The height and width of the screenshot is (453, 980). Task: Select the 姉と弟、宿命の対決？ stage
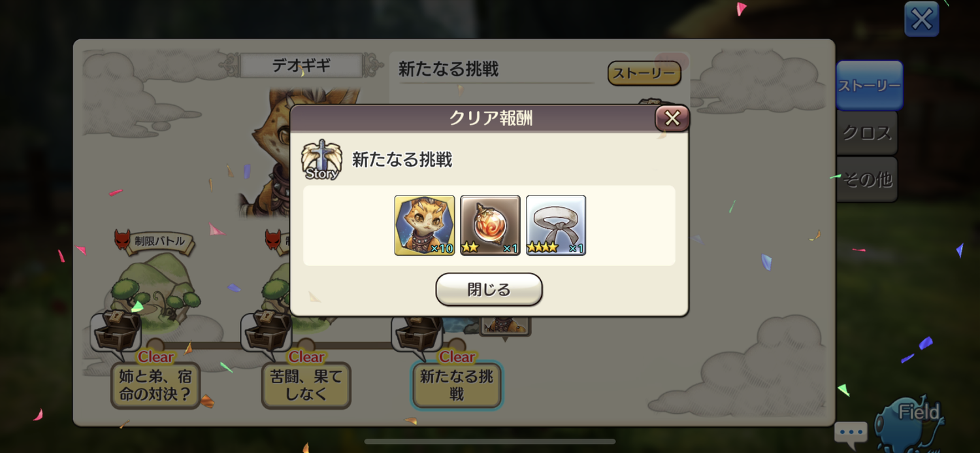[x=155, y=386]
